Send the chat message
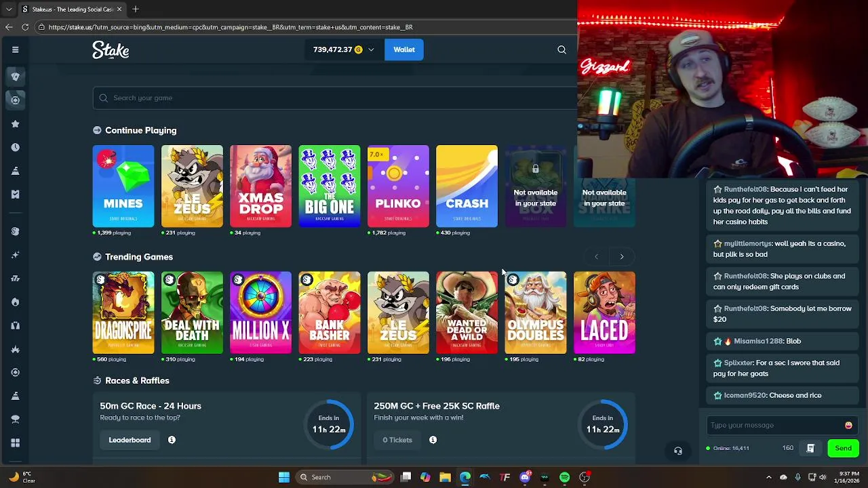This screenshot has width=868, height=488. pos(843,448)
